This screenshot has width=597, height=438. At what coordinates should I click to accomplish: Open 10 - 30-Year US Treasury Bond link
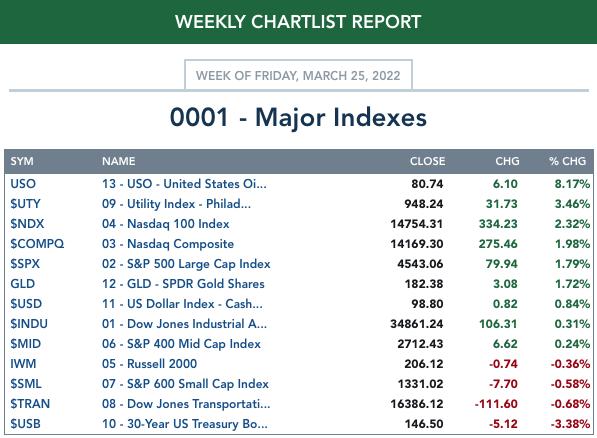[x=185, y=424]
